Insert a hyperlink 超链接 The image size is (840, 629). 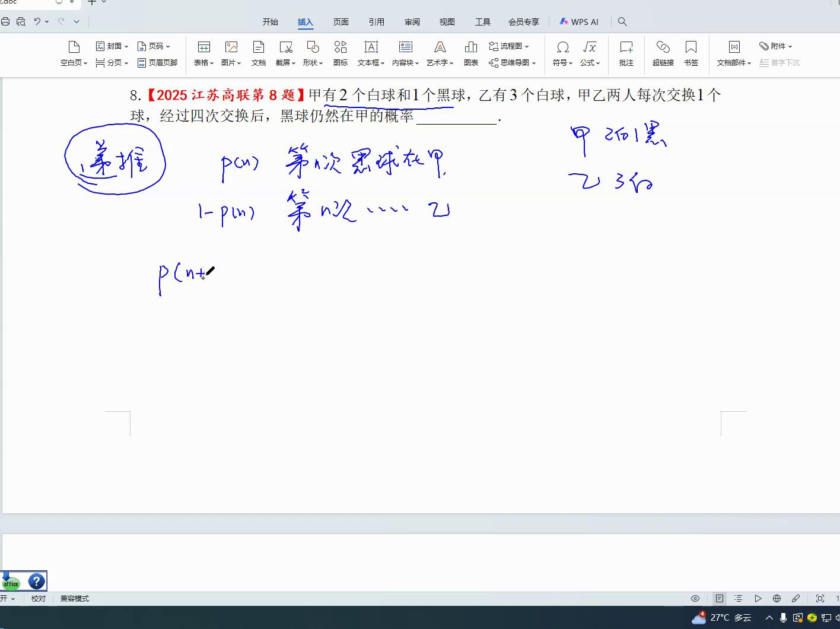click(663, 53)
